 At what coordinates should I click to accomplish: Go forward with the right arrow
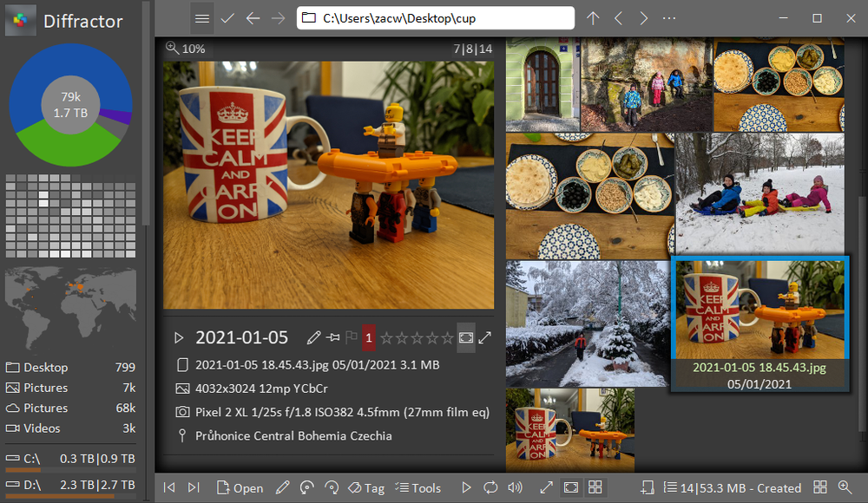click(279, 19)
